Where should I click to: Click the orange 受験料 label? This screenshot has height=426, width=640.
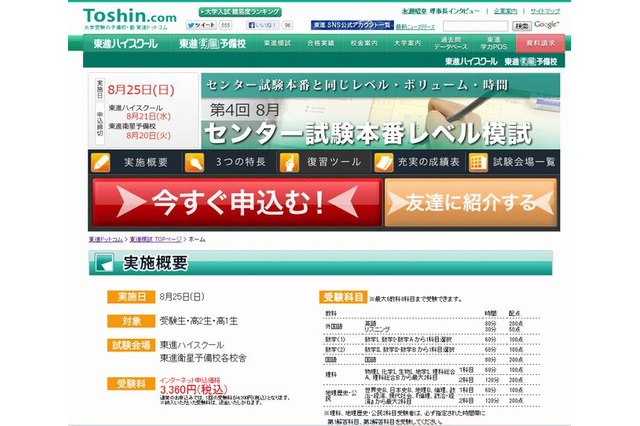[131, 384]
